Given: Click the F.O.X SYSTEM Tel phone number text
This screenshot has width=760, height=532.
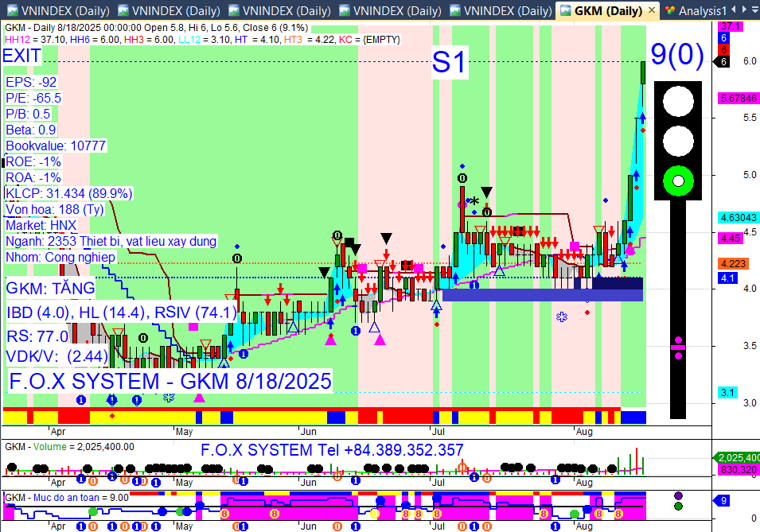Looking at the screenshot, I should tap(332, 450).
